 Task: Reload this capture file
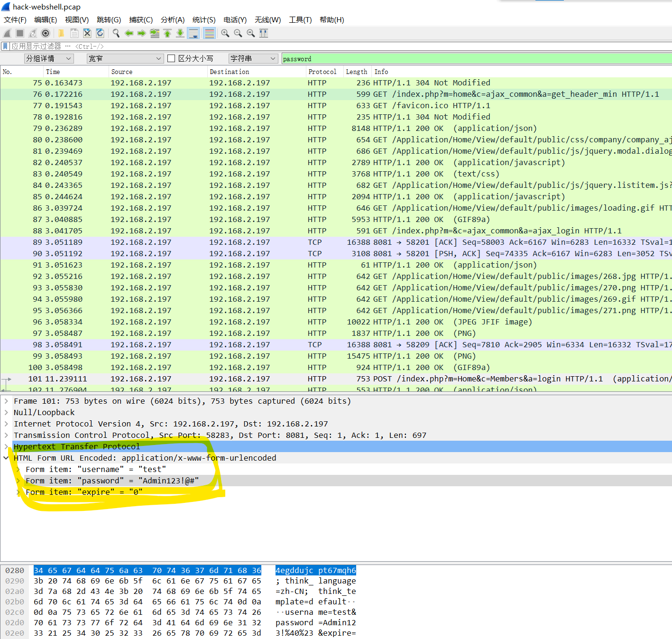100,33
